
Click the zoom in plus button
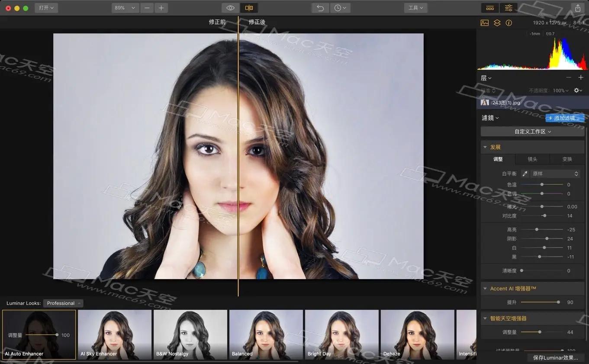[161, 8]
